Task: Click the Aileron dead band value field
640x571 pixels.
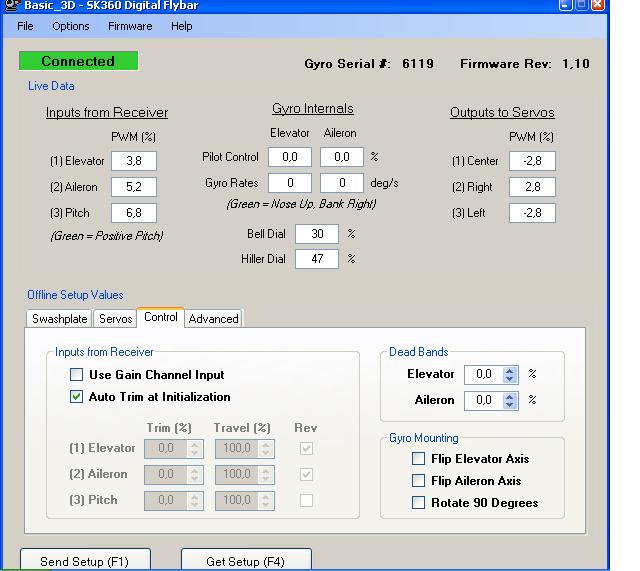Action: point(484,400)
